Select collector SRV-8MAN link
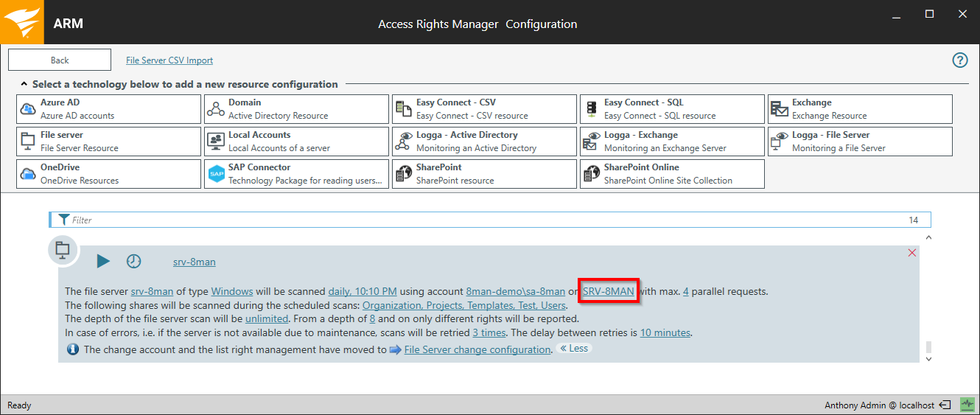The image size is (980, 415). [x=608, y=291]
